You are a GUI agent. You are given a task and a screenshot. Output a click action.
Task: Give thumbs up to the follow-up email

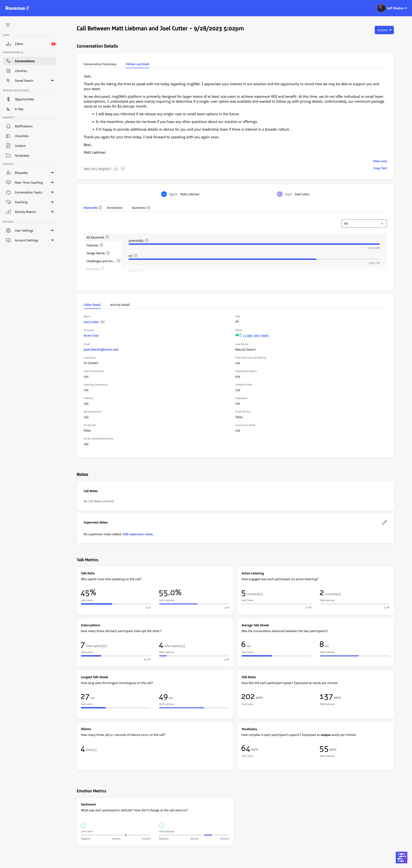click(116, 169)
